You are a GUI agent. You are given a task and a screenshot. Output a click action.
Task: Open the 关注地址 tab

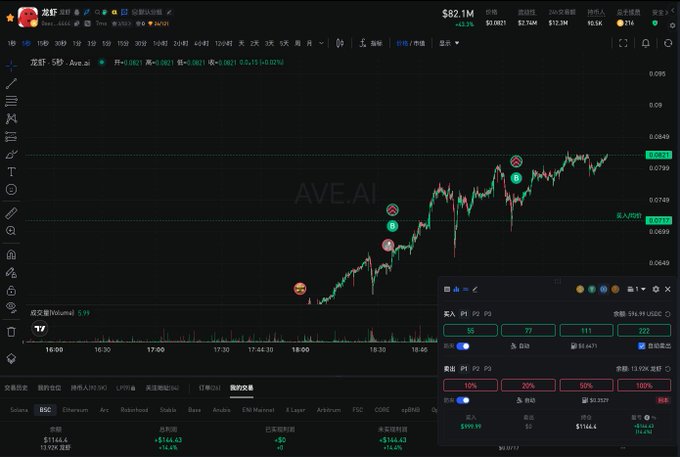pos(162,388)
